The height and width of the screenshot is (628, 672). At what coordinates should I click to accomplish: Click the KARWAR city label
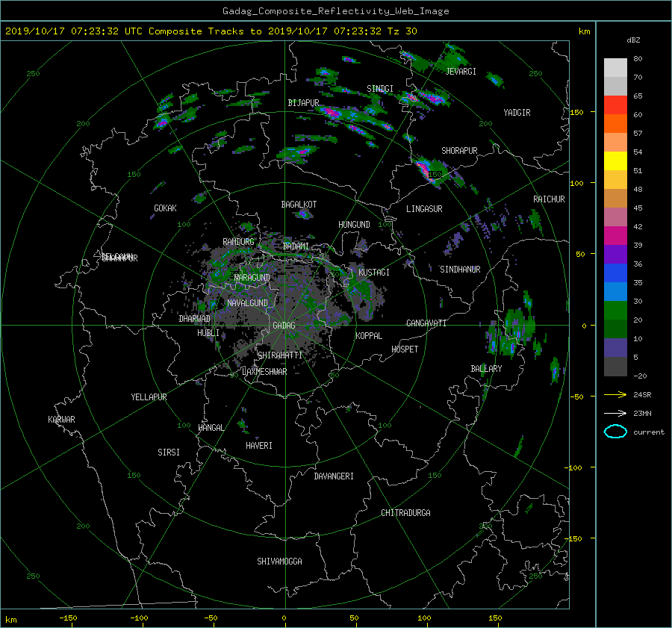click(x=61, y=420)
